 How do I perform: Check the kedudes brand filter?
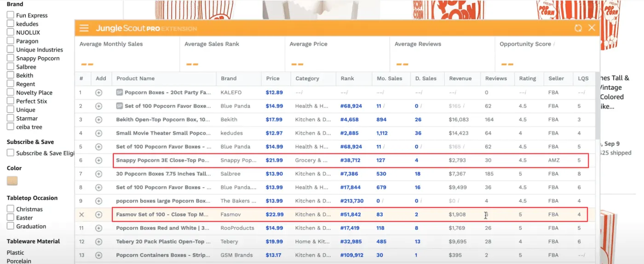point(10,23)
